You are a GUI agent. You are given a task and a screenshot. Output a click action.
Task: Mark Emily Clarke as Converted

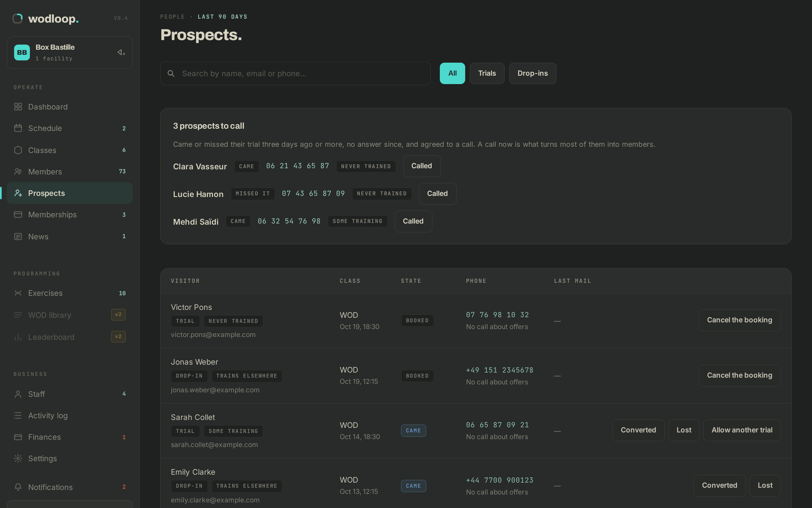click(x=720, y=485)
